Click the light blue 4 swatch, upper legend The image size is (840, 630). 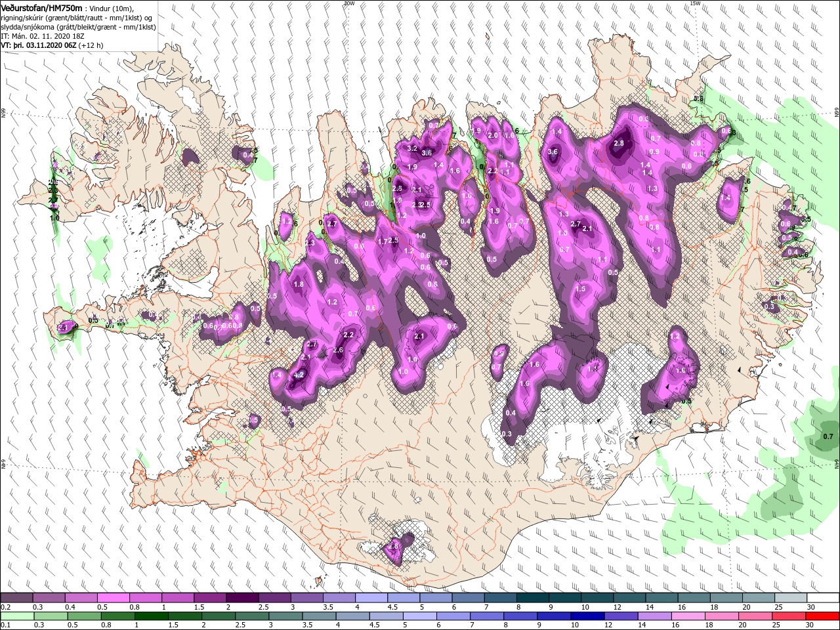(370, 598)
